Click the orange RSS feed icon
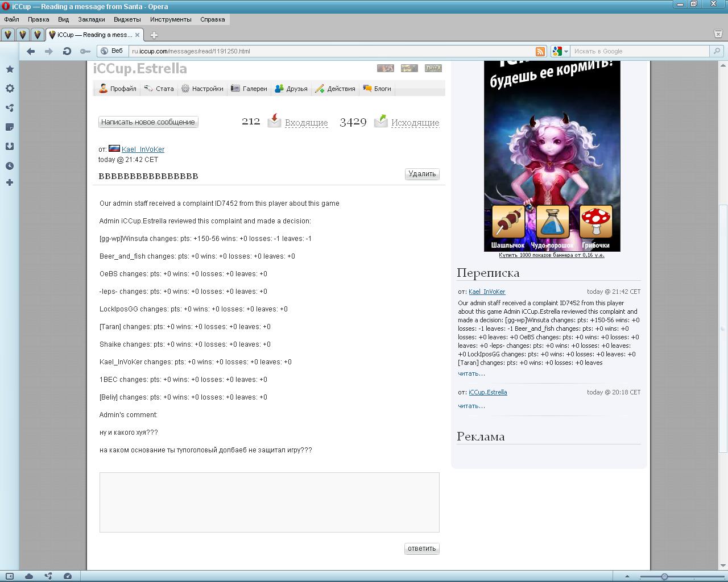 [x=540, y=51]
